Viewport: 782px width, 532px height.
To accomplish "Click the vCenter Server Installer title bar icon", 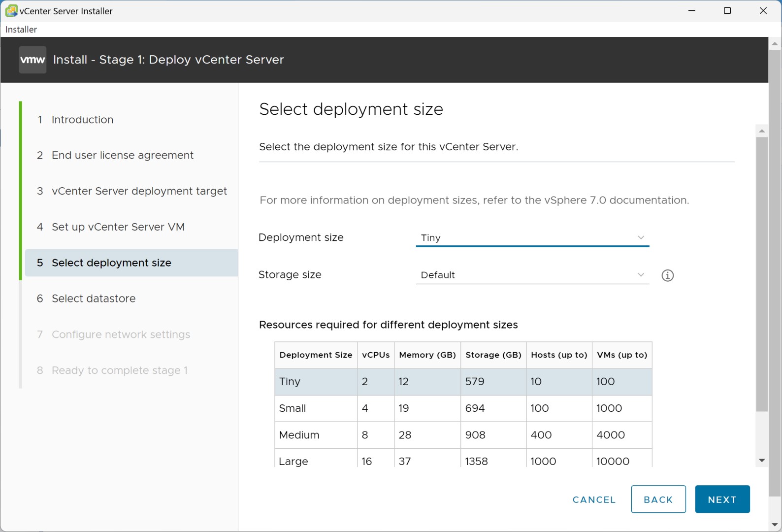I will tap(11, 11).
